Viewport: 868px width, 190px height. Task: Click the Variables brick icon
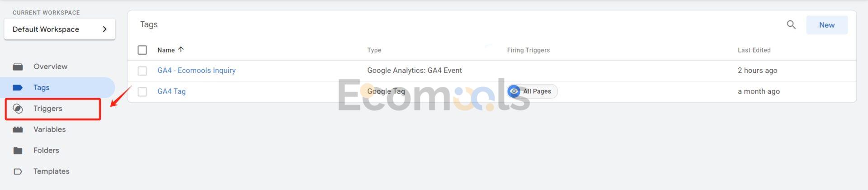click(18, 129)
